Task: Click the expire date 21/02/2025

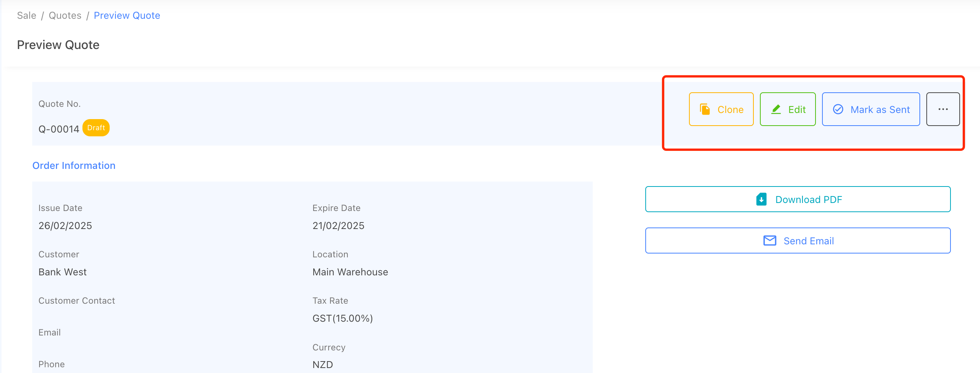Action: pos(338,226)
